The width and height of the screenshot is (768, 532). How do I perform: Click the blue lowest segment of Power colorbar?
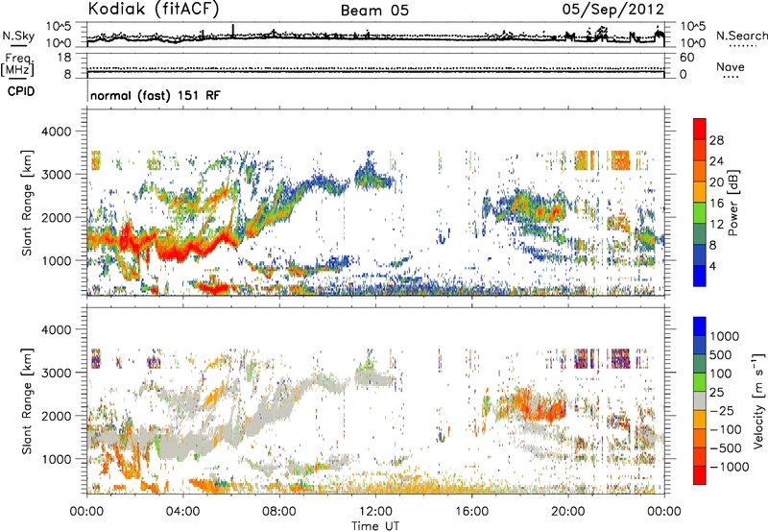point(700,276)
